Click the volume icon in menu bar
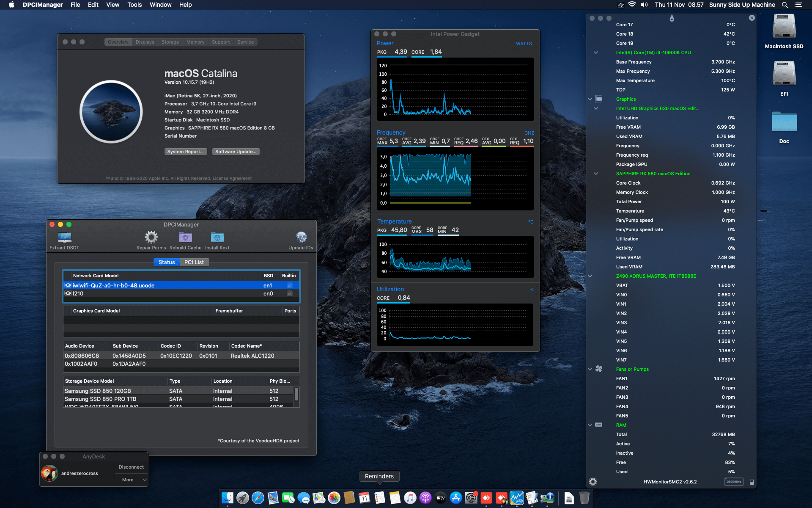The image size is (812, 508). [644, 5]
